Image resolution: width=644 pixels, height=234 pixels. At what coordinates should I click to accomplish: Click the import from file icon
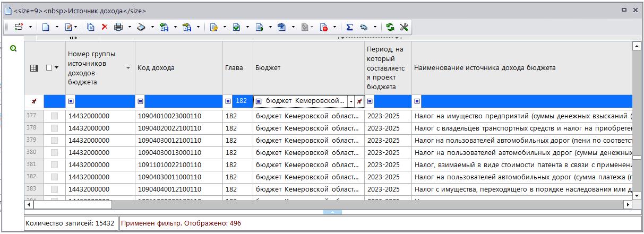(164, 27)
